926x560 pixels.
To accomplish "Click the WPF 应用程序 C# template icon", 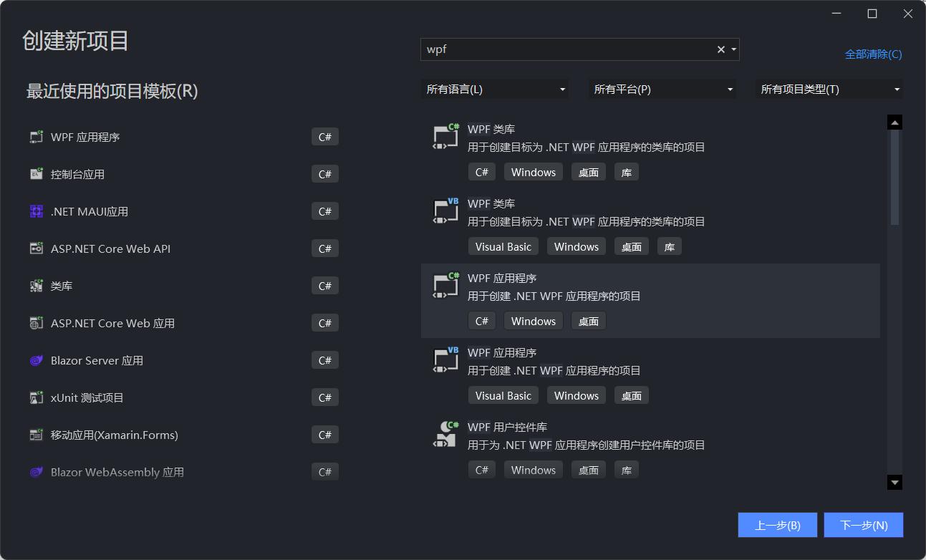I will click(444, 285).
